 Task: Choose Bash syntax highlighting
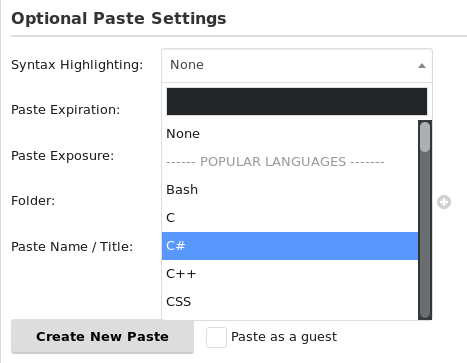[290, 190]
